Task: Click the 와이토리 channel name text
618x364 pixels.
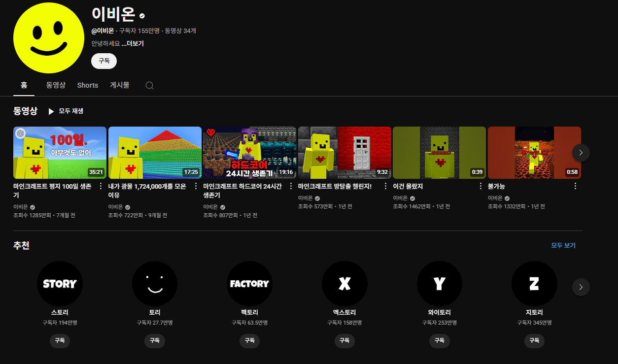Action: click(x=439, y=312)
